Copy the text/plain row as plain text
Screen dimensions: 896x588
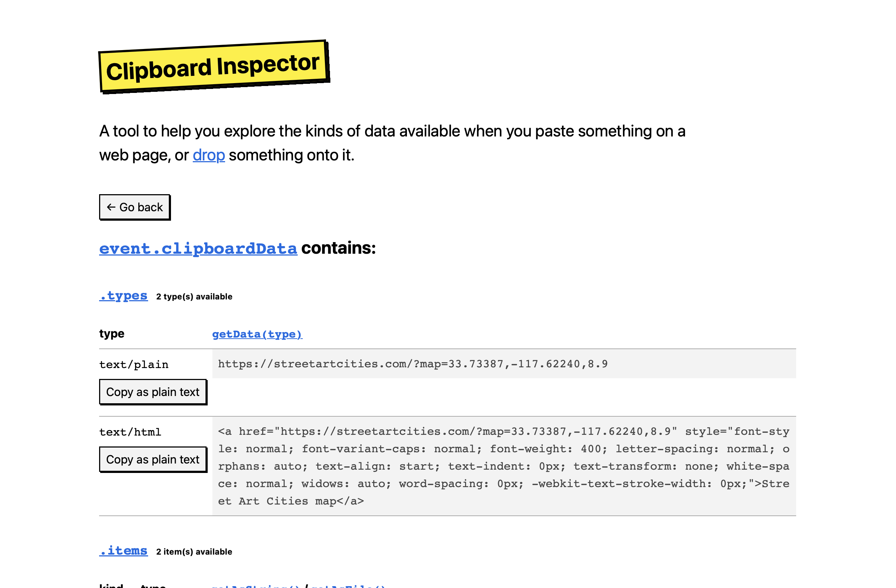(152, 392)
